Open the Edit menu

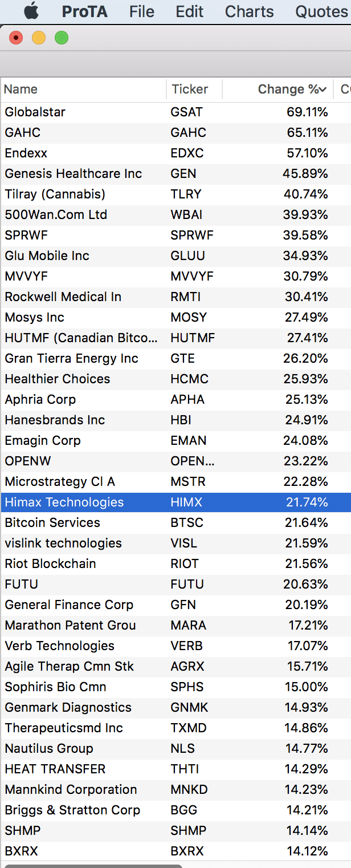(190, 11)
